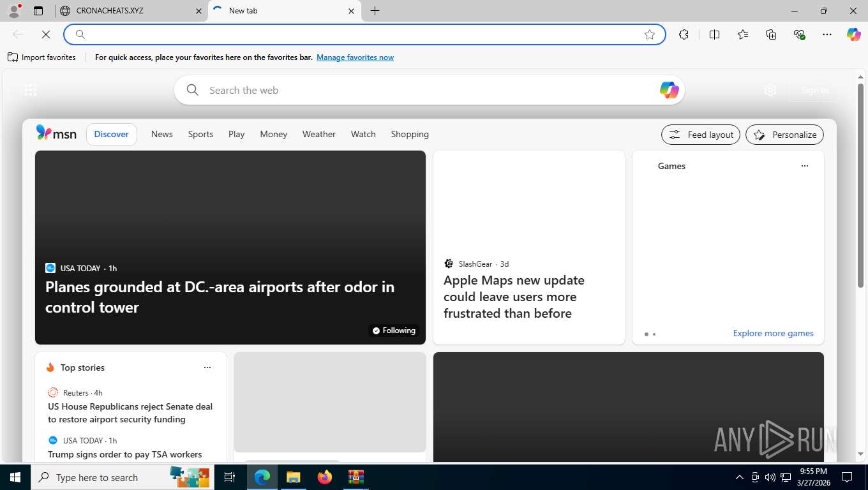Show hidden system tray icons

pos(740,477)
